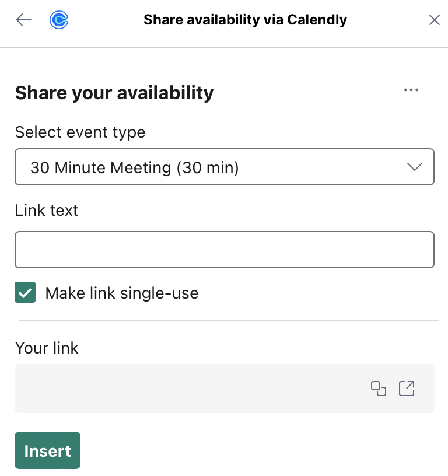The height and width of the screenshot is (476, 448).
Task: Click the header bottom border line
Action: coord(224,47)
